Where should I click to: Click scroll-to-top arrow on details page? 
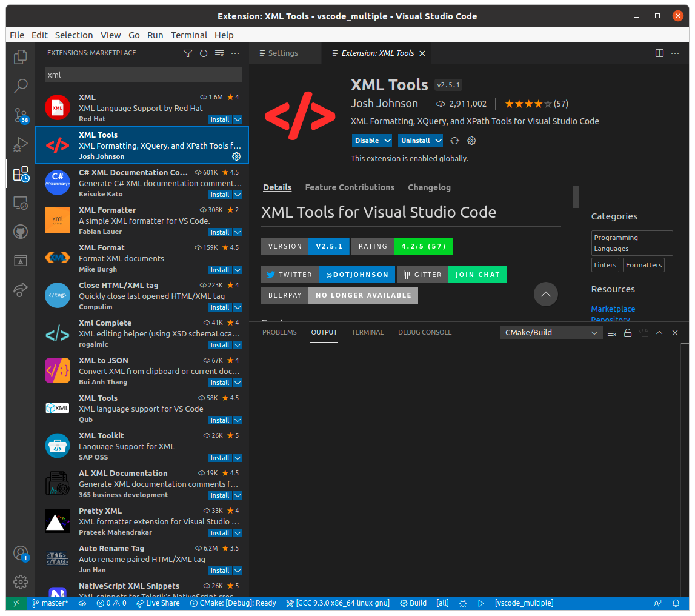(545, 294)
